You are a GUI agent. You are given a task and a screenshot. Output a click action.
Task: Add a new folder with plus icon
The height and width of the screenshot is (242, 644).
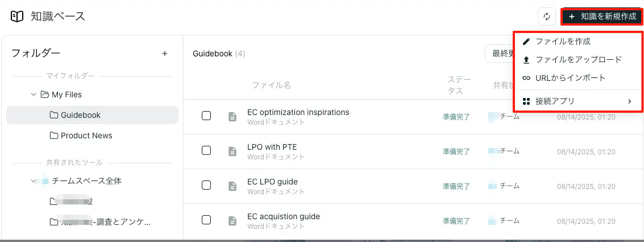(165, 54)
